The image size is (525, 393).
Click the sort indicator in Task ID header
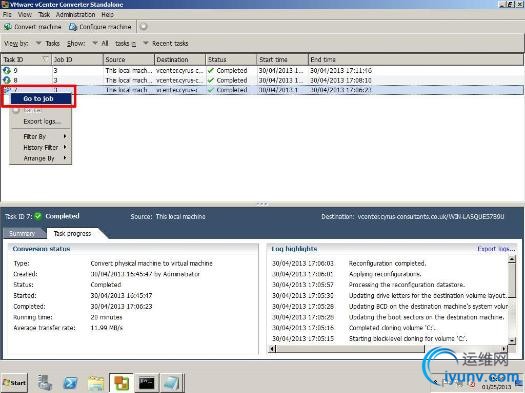pos(45,59)
